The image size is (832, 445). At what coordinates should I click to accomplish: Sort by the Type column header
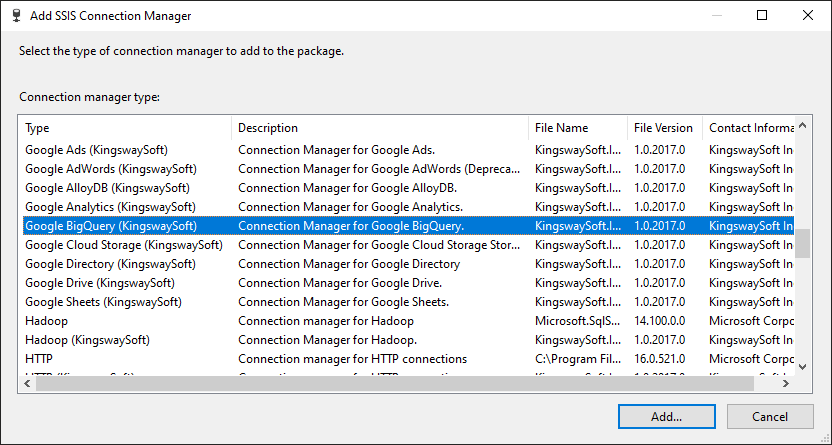(x=126, y=128)
